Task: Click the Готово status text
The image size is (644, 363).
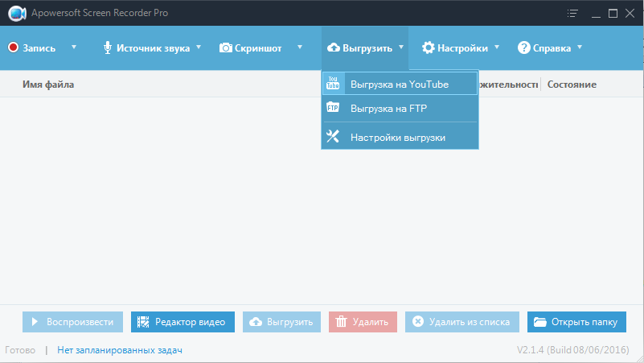Action: [20, 350]
